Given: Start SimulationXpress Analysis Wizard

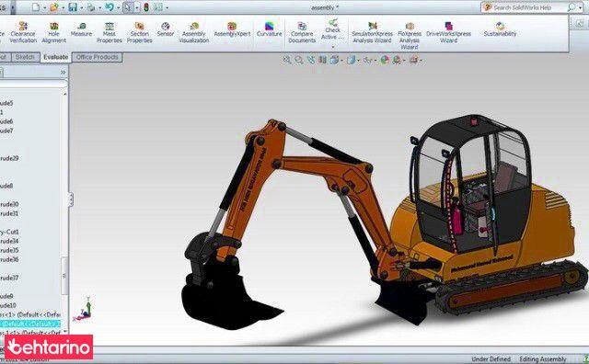Looking at the screenshot, I should coord(372,32).
